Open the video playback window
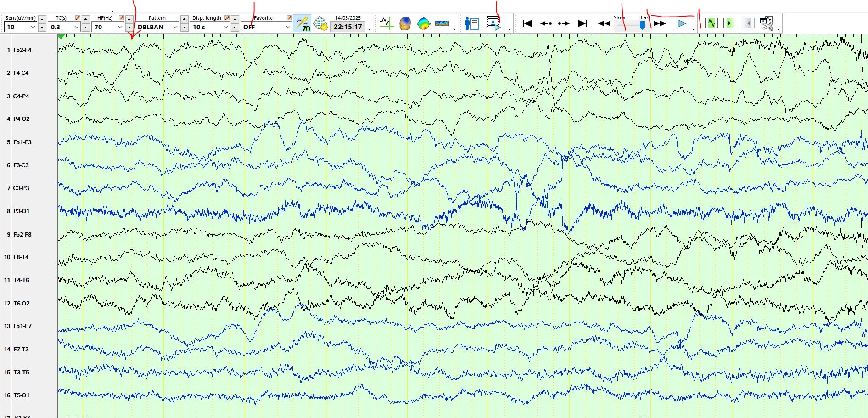 click(493, 23)
